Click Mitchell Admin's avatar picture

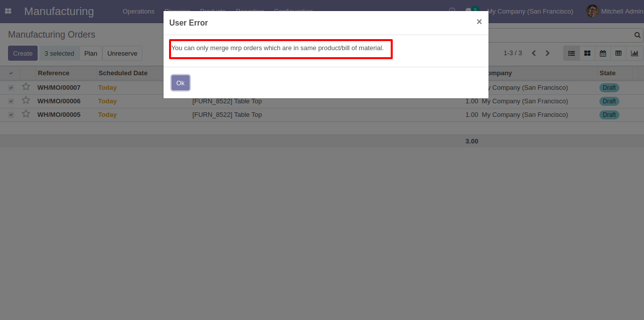click(x=593, y=11)
